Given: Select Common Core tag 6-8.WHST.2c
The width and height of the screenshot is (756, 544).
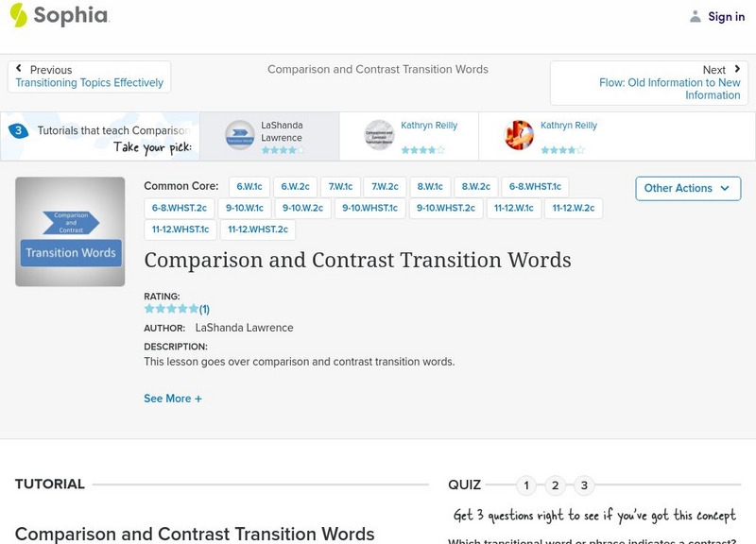Looking at the screenshot, I should coord(180,208).
